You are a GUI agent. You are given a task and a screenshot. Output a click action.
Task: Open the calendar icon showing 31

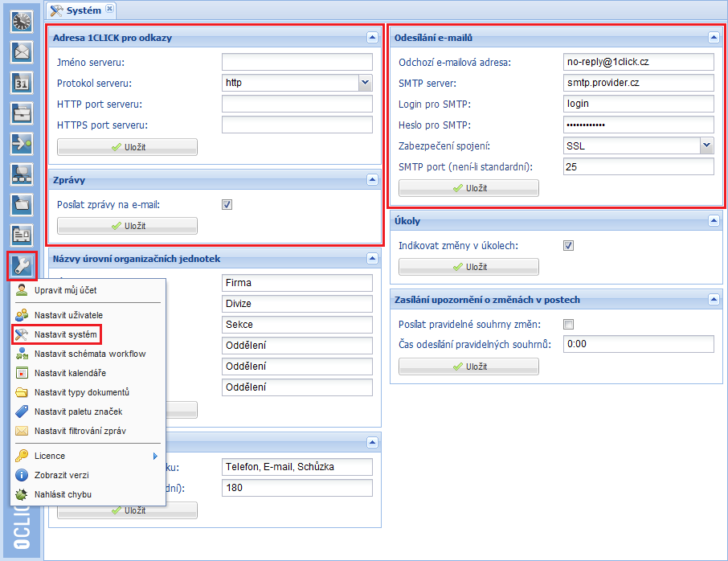tap(21, 83)
